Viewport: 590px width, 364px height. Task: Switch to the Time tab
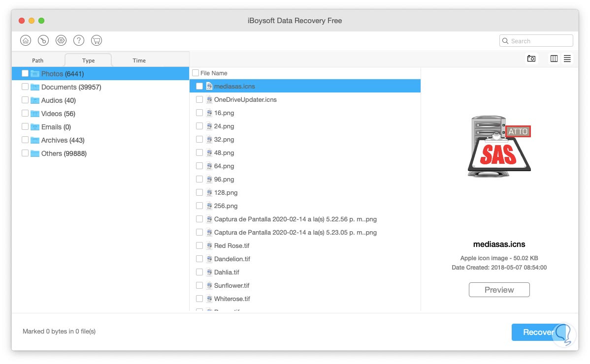(139, 61)
